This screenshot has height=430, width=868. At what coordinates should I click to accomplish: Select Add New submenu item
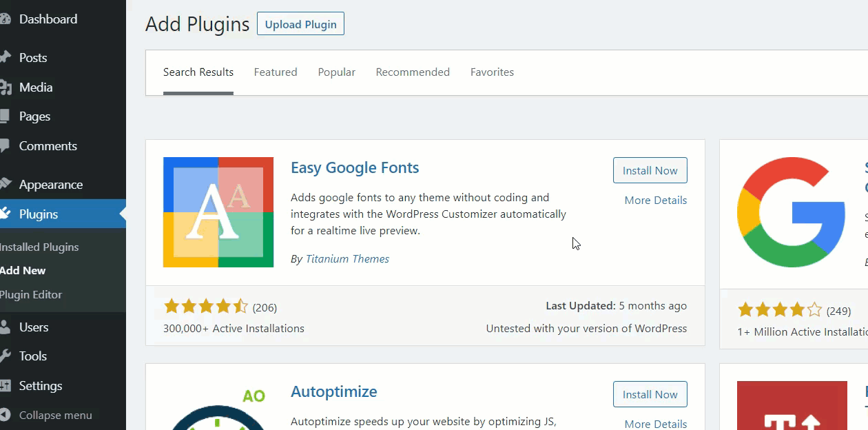tap(23, 271)
